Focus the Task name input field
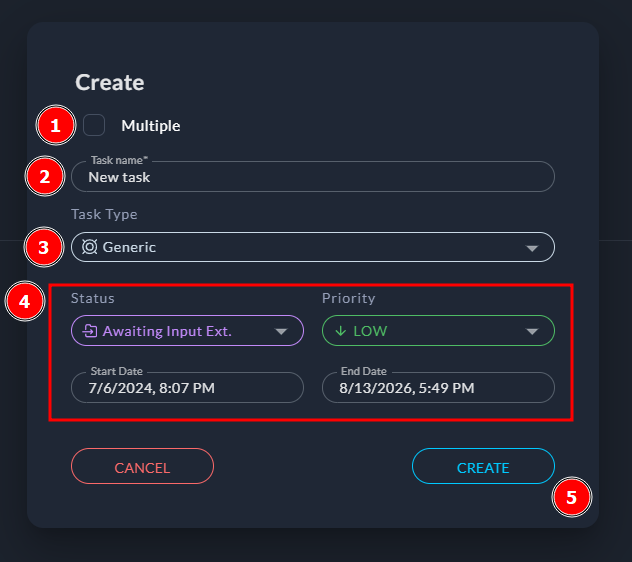Image resolution: width=632 pixels, height=562 pixels. click(x=312, y=177)
